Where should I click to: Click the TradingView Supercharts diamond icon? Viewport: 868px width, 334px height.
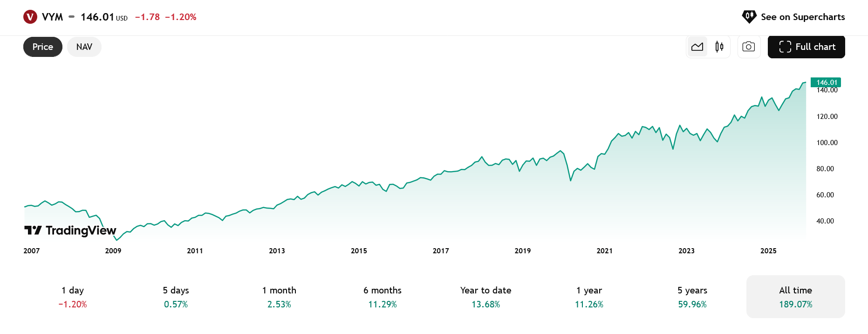click(748, 16)
